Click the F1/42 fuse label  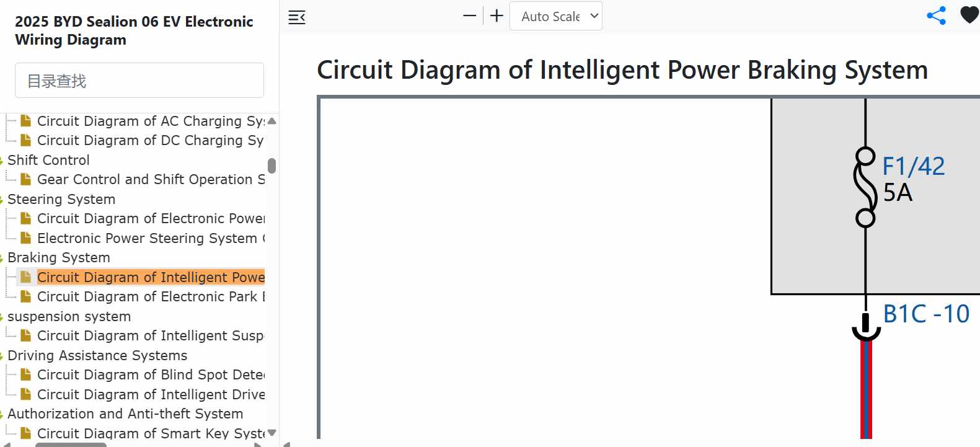point(914,166)
